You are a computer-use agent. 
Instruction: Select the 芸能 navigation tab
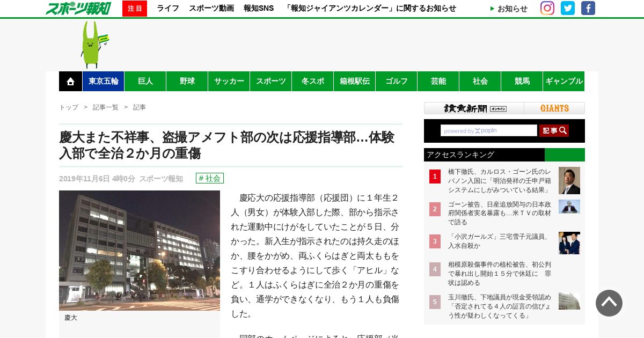438,81
